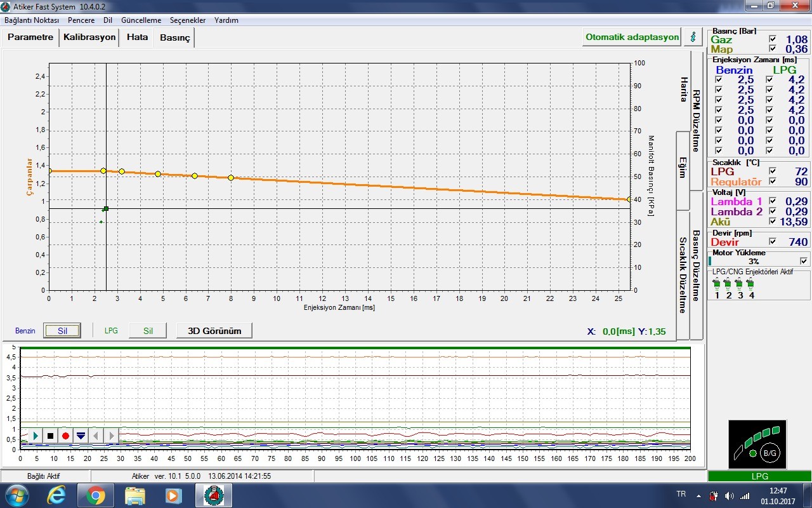Open the Seçenekler menu
The width and height of the screenshot is (812, 508).
pyautogui.click(x=188, y=20)
